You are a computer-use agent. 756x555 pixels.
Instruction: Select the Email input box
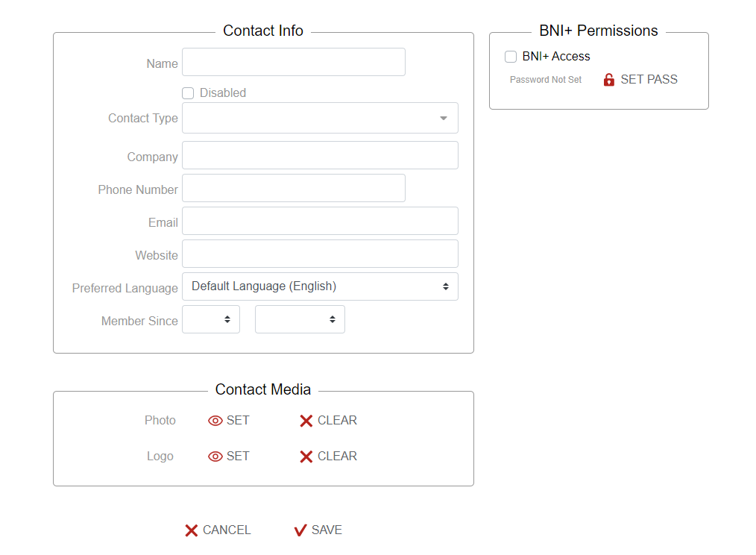coord(320,221)
